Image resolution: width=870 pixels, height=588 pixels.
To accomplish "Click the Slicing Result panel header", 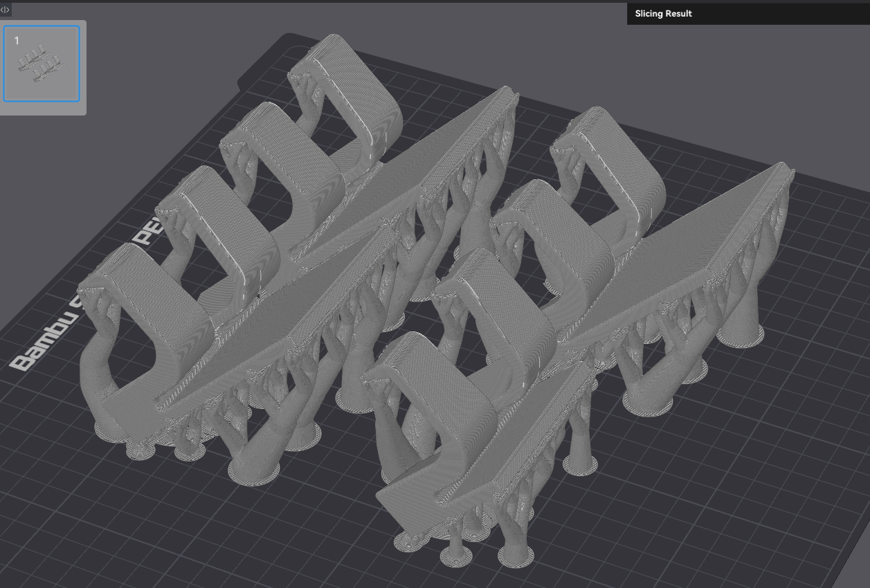I will (x=748, y=14).
